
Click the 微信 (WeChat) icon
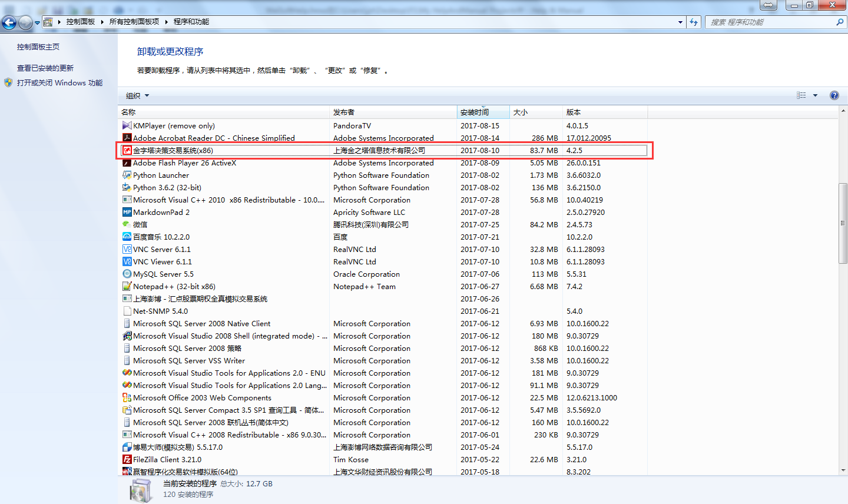[127, 224]
